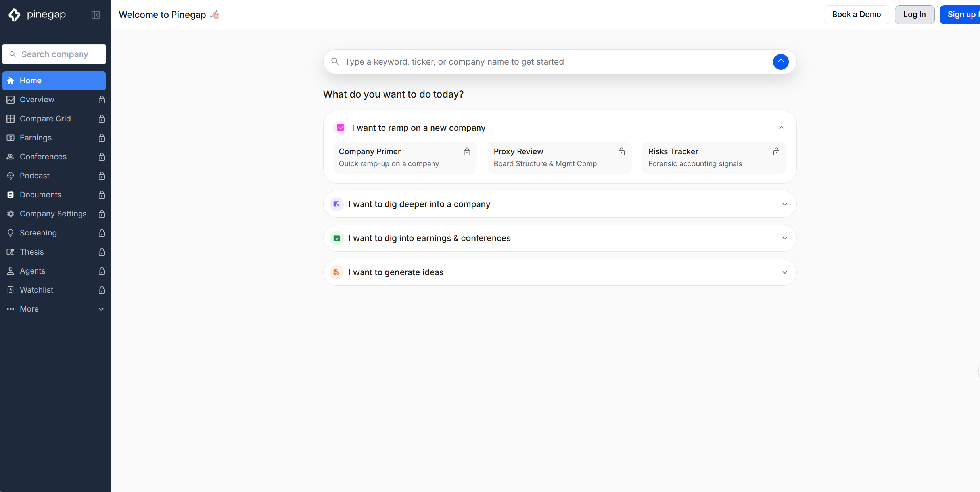980x492 pixels.
Task: Click the lock icon beside Agents
Action: click(102, 271)
